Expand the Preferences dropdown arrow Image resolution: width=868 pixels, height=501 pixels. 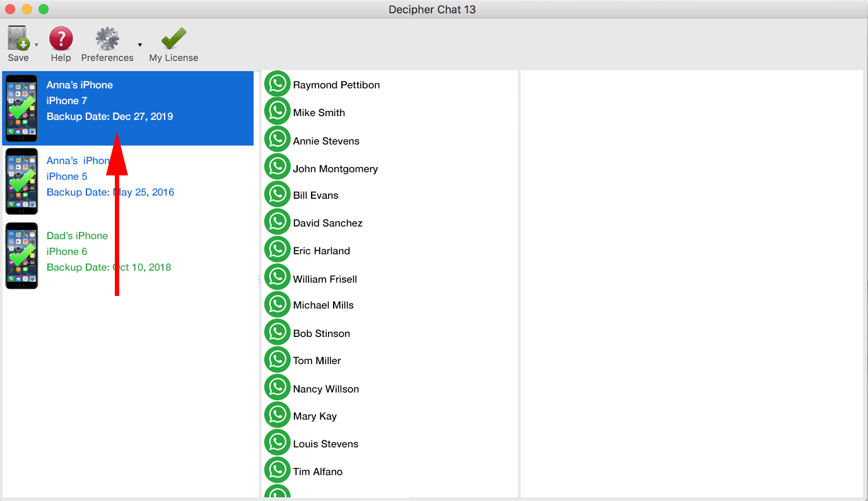140,45
